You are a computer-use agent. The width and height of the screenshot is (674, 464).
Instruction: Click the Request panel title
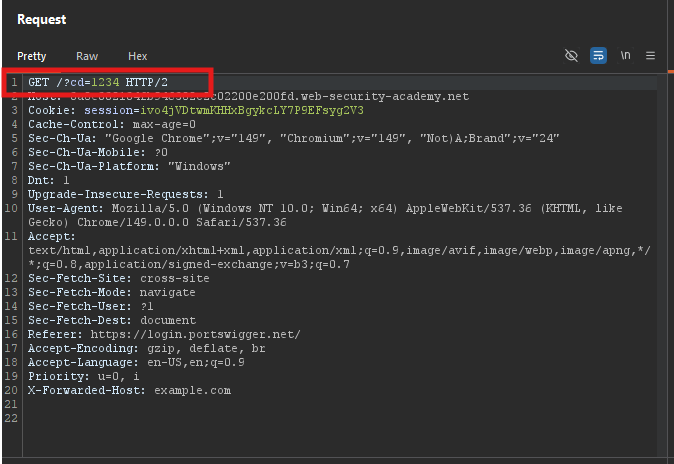pyautogui.click(x=42, y=19)
